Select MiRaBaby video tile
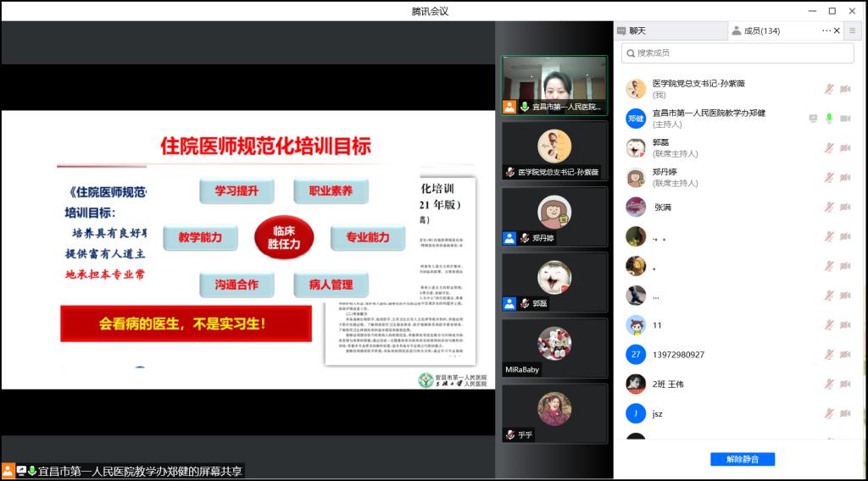The height and width of the screenshot is (481, 868). pos(554,348)
